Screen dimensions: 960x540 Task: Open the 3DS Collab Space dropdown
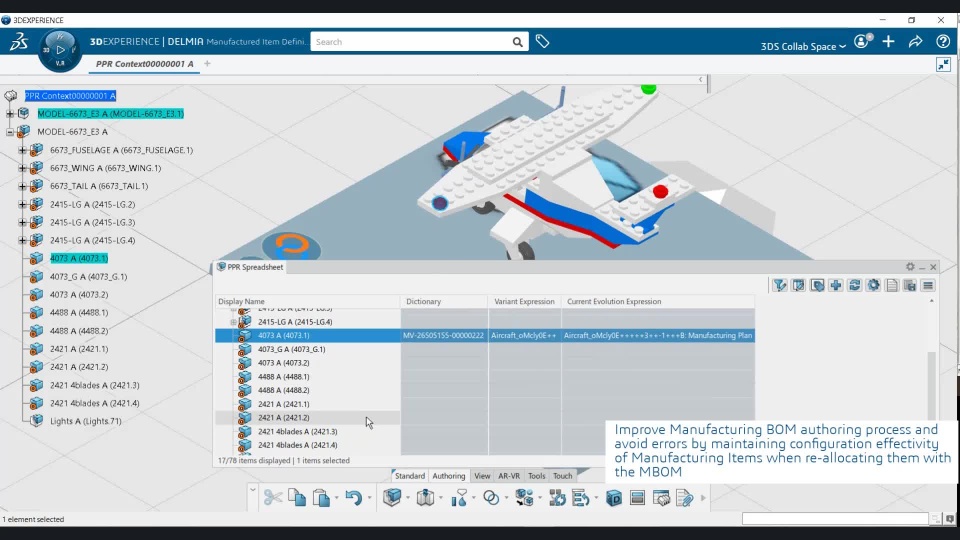[803, 47]
